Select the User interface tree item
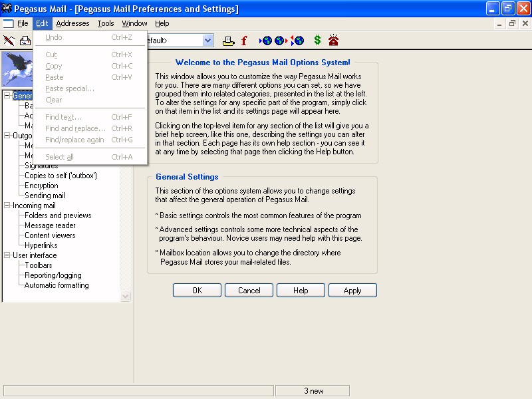Image resolution: width=532 pixels, height=399 pixels. pos(35,255)
